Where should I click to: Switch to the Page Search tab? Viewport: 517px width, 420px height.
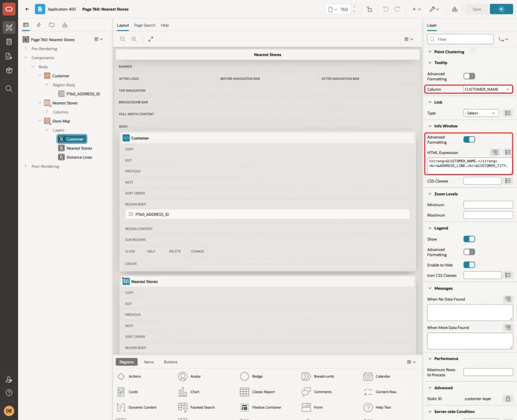pyautogui.click(x=144, y=25)
